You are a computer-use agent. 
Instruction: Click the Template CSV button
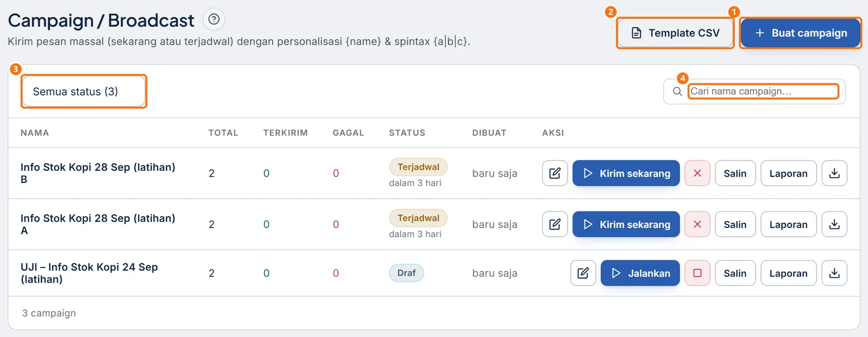pos(675,33)
